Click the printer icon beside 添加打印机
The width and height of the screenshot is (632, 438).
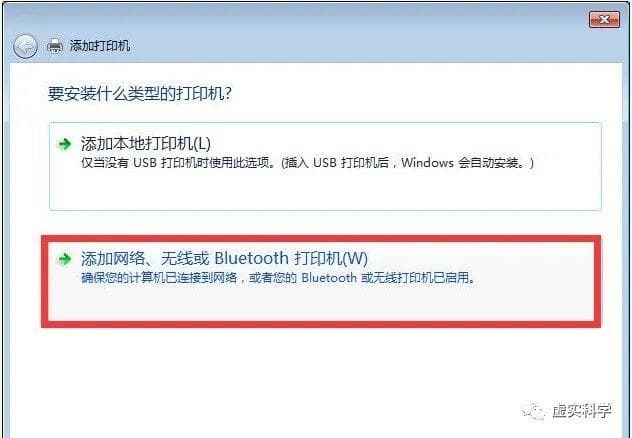click(x=55, y=46)
